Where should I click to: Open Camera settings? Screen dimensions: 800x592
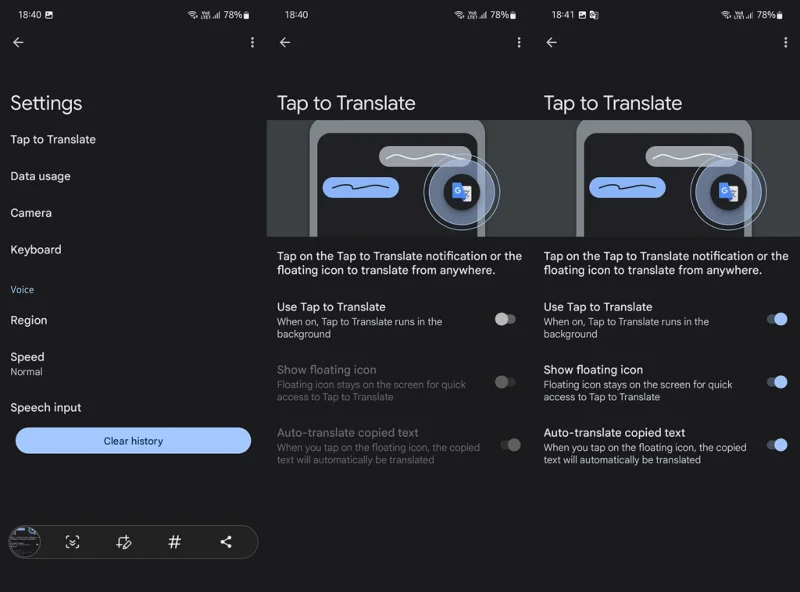(x=31, y=213)
